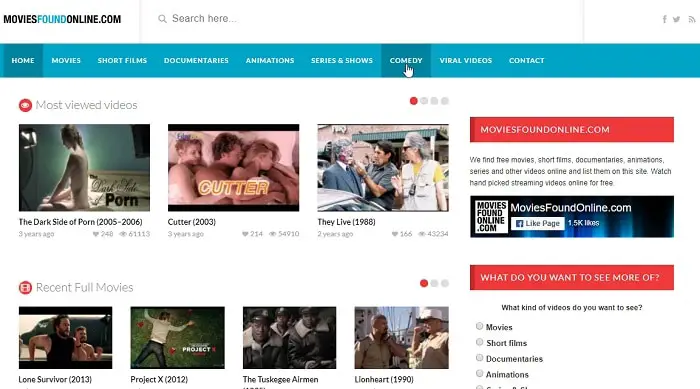Open the Contact menu item
The image size is (700, 389).
click(526, 61)
